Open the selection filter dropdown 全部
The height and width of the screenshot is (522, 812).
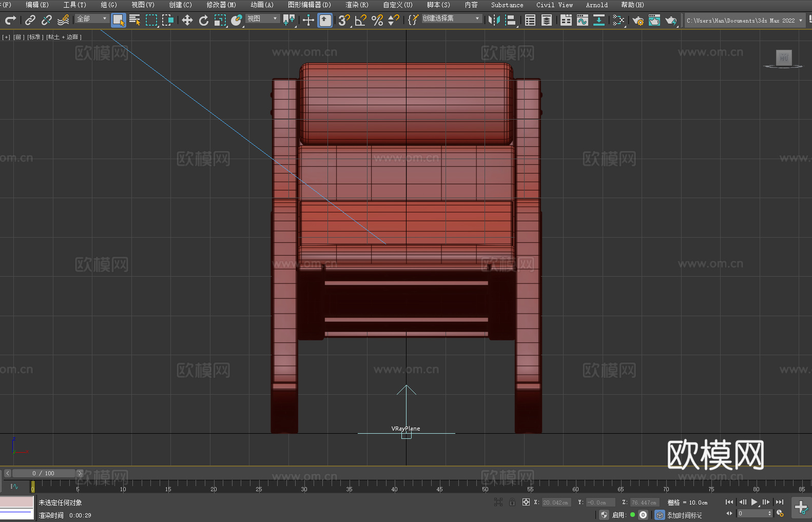point(92,18)
